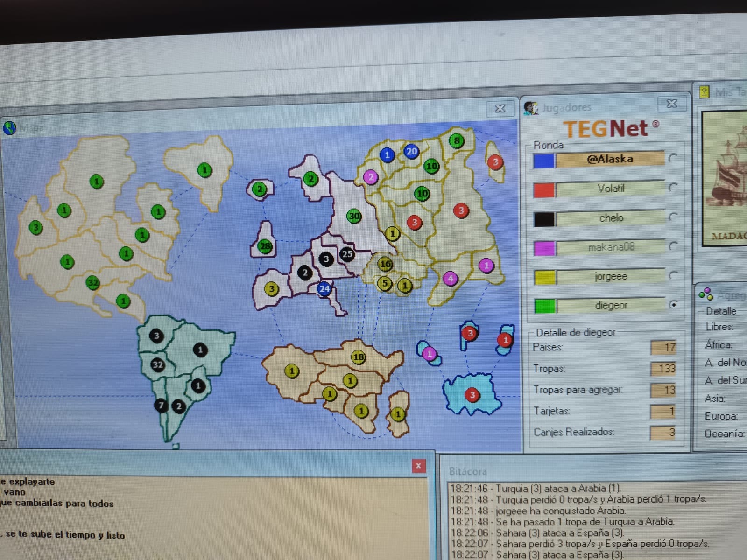Select the black token showing 25
The height and width of the screenshot is (560, 747).
pos(347,254)
